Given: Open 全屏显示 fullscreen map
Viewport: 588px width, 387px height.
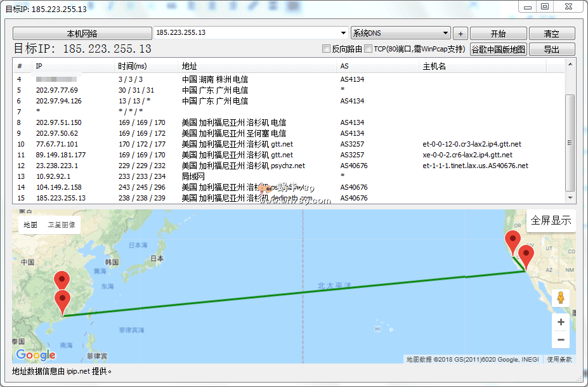Looking at the screenshot, I should click(x=551, y=221).
